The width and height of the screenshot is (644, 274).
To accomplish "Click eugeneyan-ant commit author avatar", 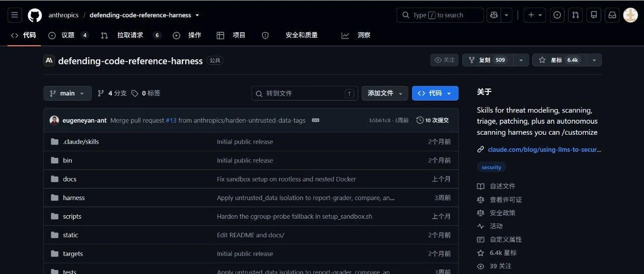I will coord(54,120).
